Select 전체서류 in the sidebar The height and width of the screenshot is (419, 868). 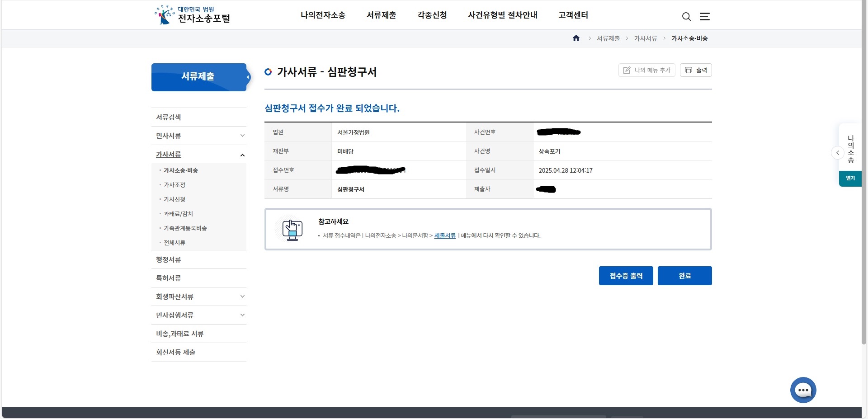tap(174, 243)
